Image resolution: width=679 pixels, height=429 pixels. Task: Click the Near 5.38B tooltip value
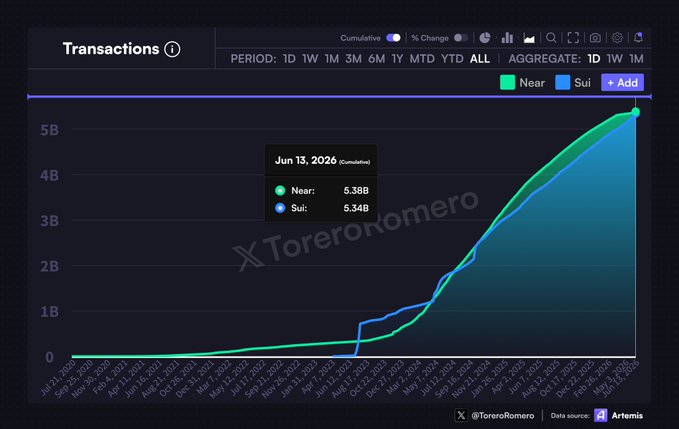[x=356, y=190]
